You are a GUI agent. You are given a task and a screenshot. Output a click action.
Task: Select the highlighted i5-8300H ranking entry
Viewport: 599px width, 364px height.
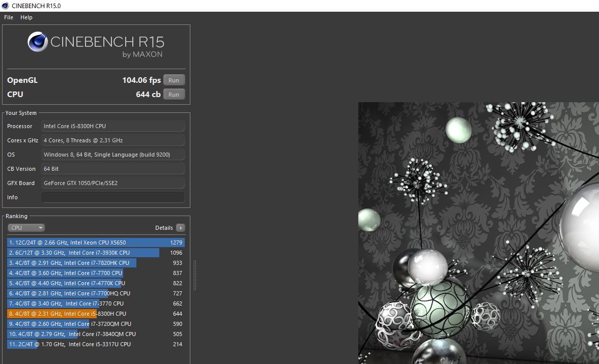(x=96, y=314)
